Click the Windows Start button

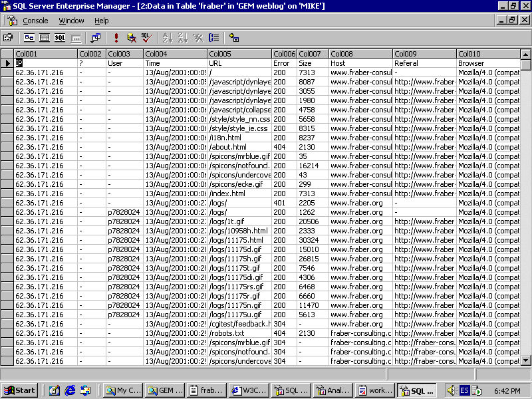pos(19,390)
